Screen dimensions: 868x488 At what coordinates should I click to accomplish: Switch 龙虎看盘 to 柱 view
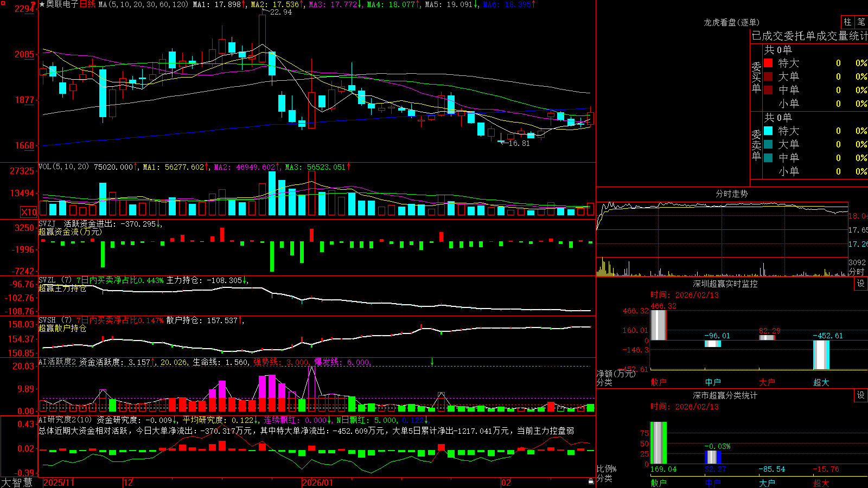[847, 22]
